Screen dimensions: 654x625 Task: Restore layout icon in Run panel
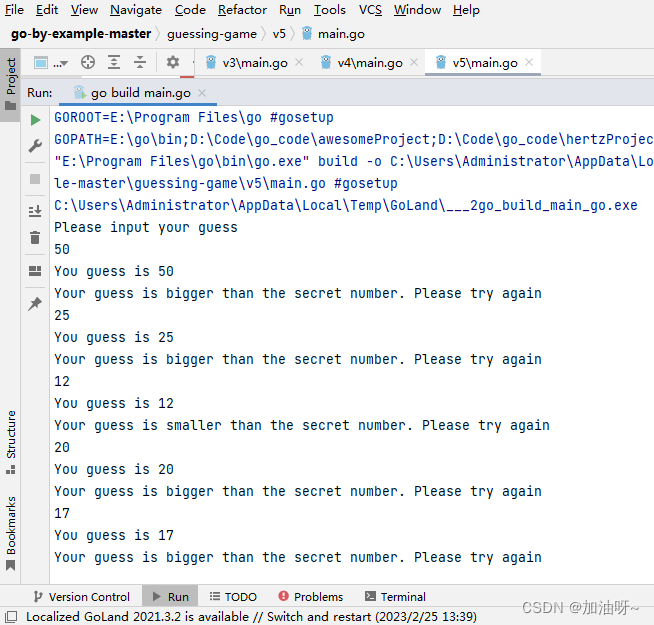[35, 271]
